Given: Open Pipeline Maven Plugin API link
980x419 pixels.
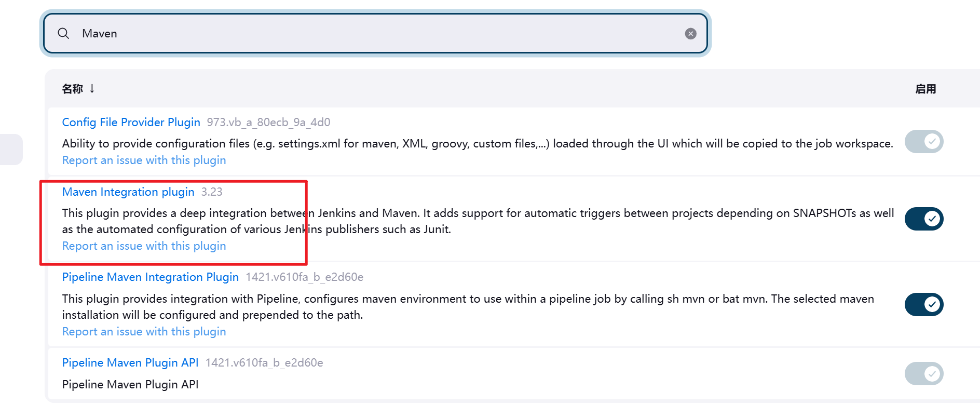Looking at the screenshot, I should click(x=130, y=362).
